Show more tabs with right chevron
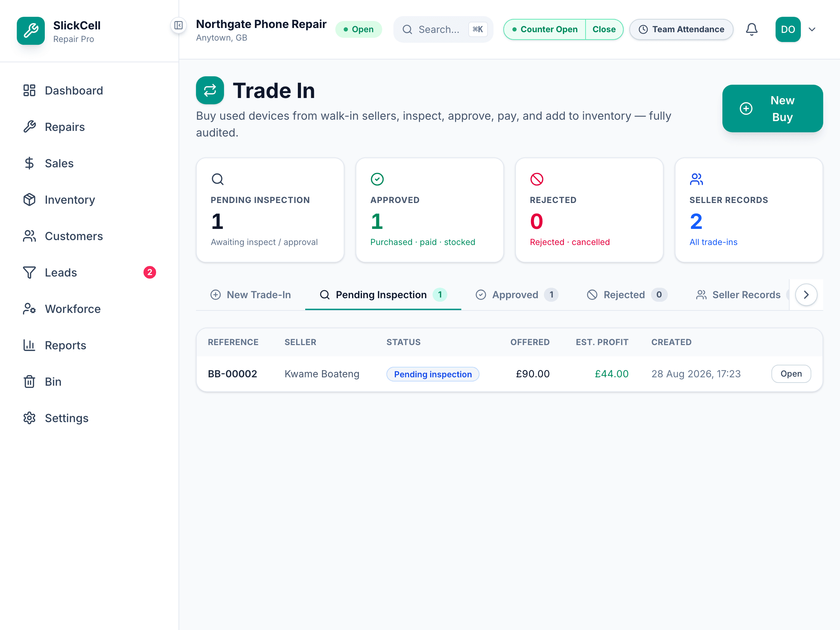 [x=806, y=295]
